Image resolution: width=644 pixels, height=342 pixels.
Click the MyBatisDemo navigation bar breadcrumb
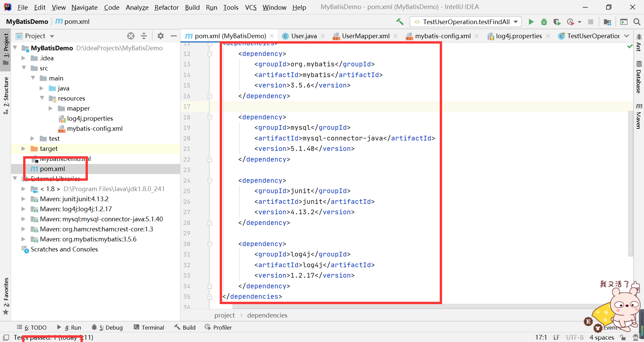point(27,21)
